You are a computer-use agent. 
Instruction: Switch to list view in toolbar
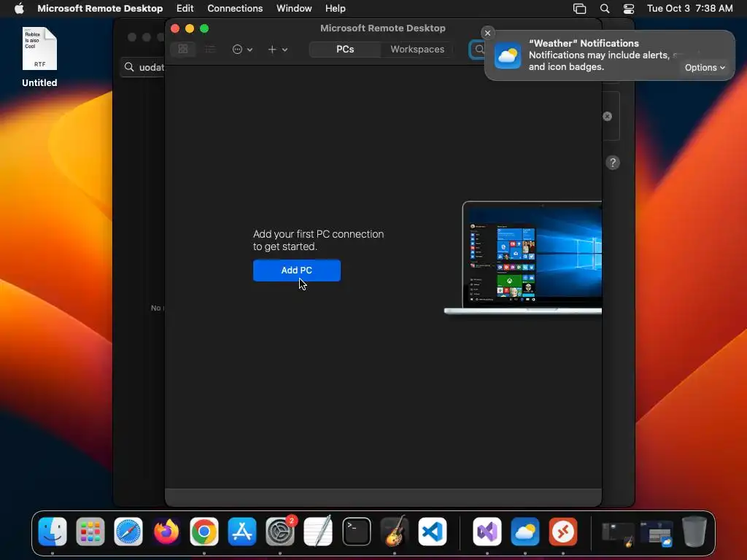click(210, 49)
